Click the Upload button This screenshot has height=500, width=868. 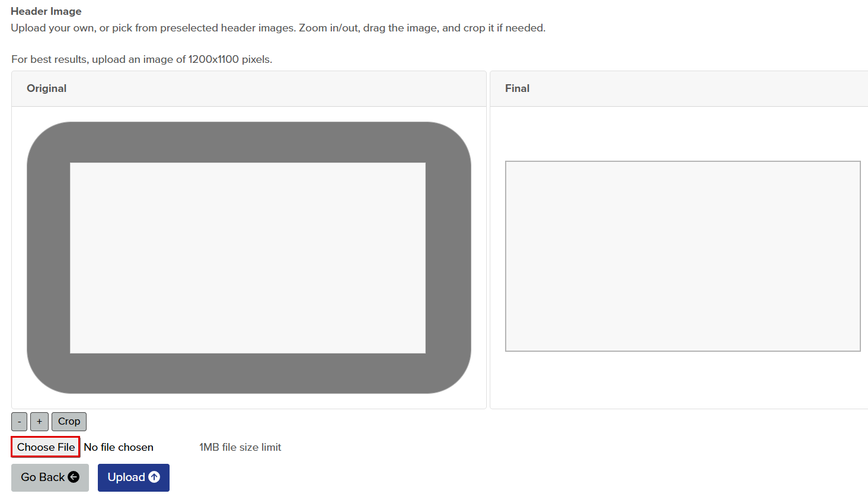tap(133, 477)
